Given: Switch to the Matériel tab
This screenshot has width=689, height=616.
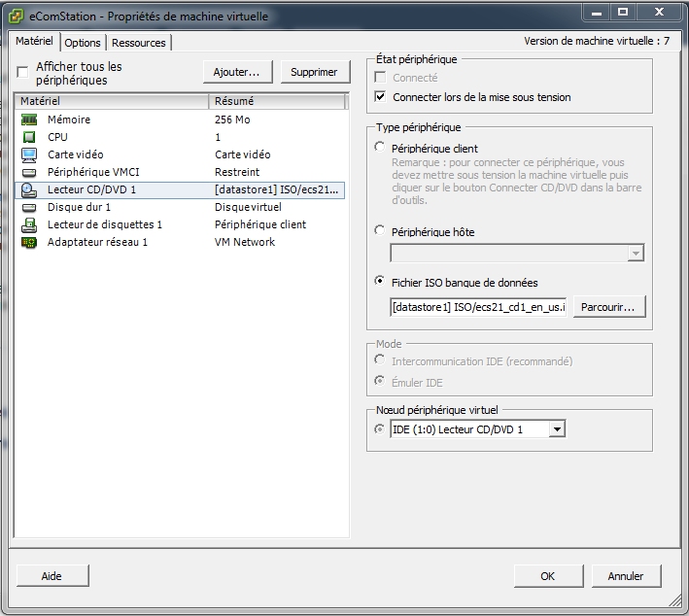Looking at the screenshot, I should tap(34, 41).
